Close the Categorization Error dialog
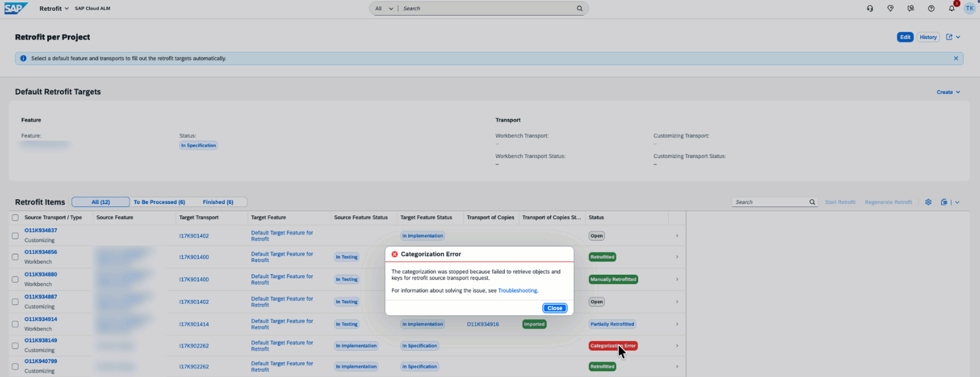This screenshot has height=377, width=980. pos(555,308)
